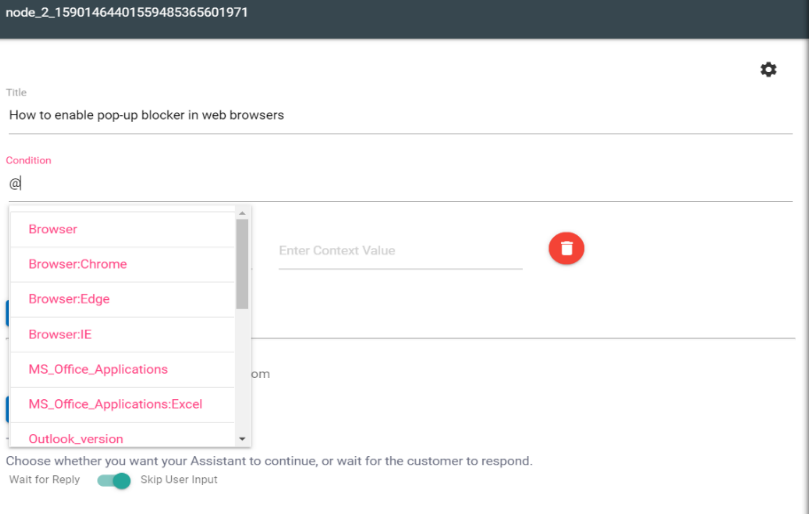The height and width of the screenshot is (514, 809).
Task: Click the Wait for Reply label
Action: pos(45,480)
